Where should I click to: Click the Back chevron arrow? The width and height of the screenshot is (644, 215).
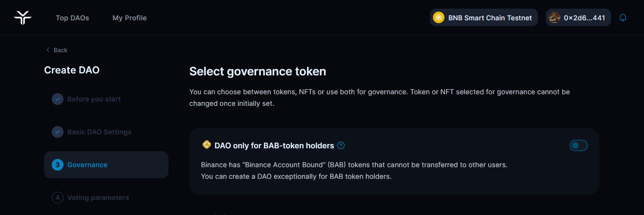tap(48, 50)
